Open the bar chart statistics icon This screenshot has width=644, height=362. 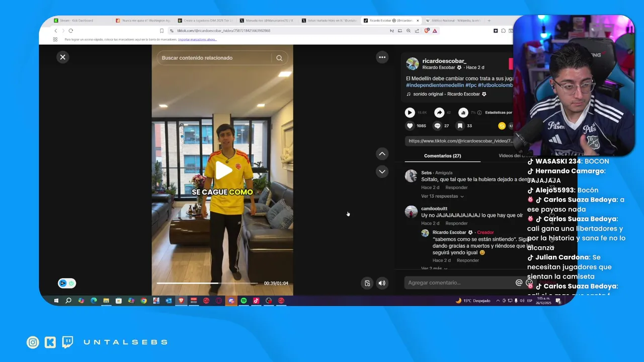pos(463,113)
